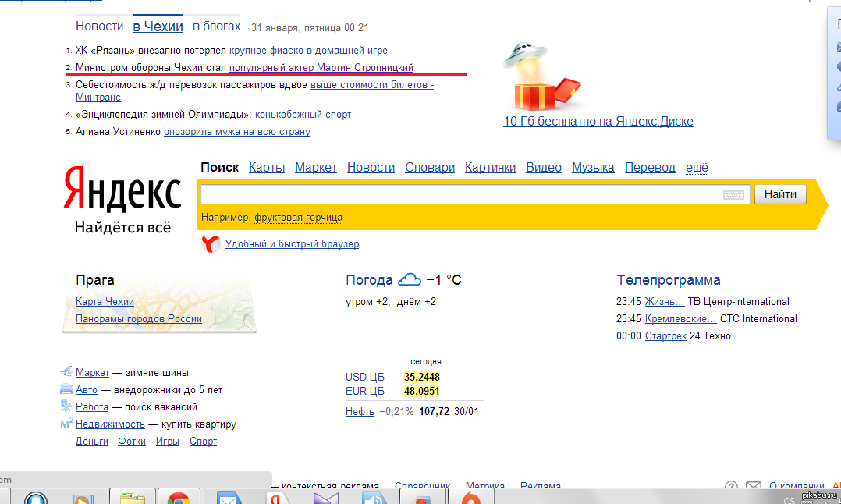Open 'Карты' in the search navigation bar

coord(267,168)
